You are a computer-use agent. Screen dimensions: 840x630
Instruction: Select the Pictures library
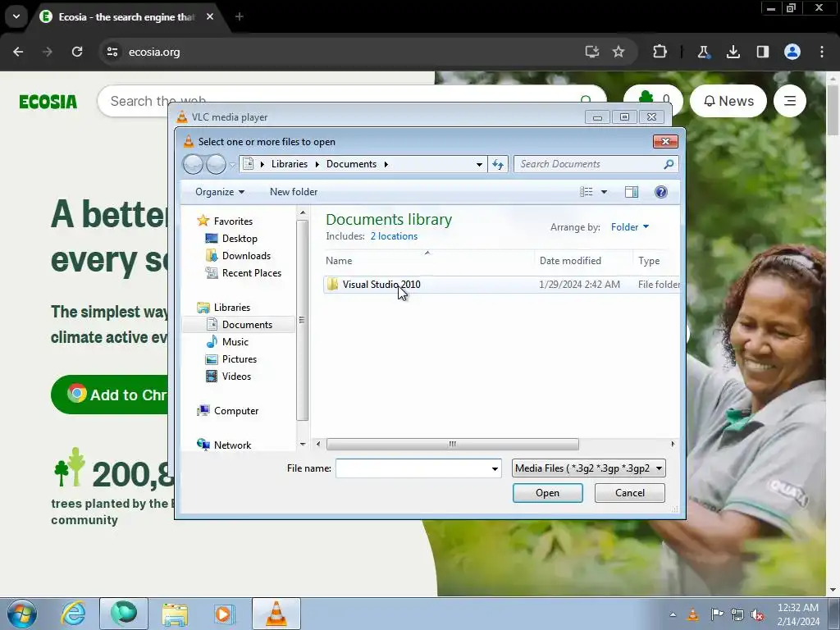pos(239,359)
